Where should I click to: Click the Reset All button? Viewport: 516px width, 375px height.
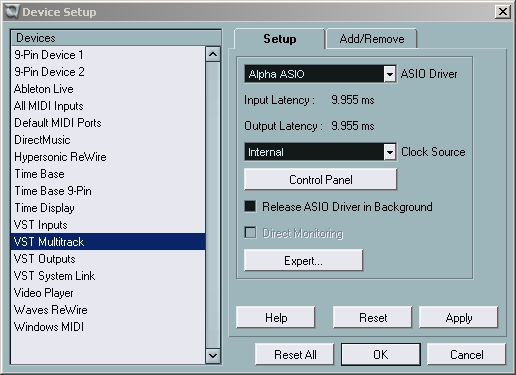pyautogui.click(x=295, y=354)
